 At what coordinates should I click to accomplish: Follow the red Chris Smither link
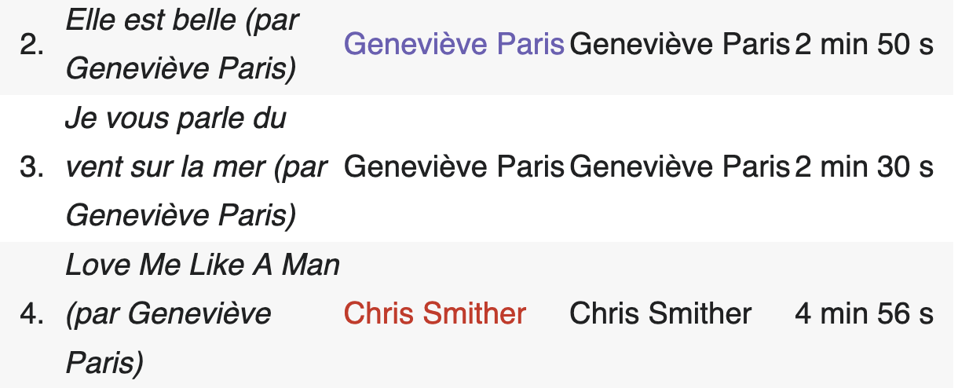tap(434, 314)
